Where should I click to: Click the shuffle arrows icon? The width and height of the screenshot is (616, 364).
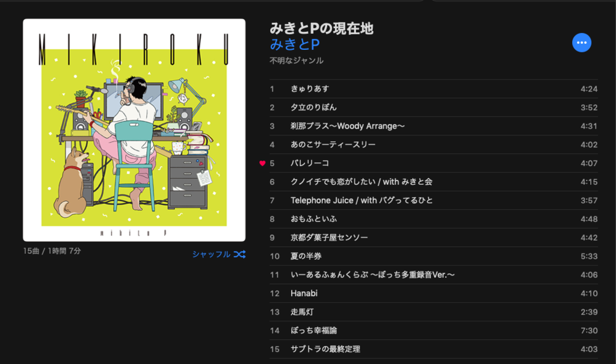239,254
